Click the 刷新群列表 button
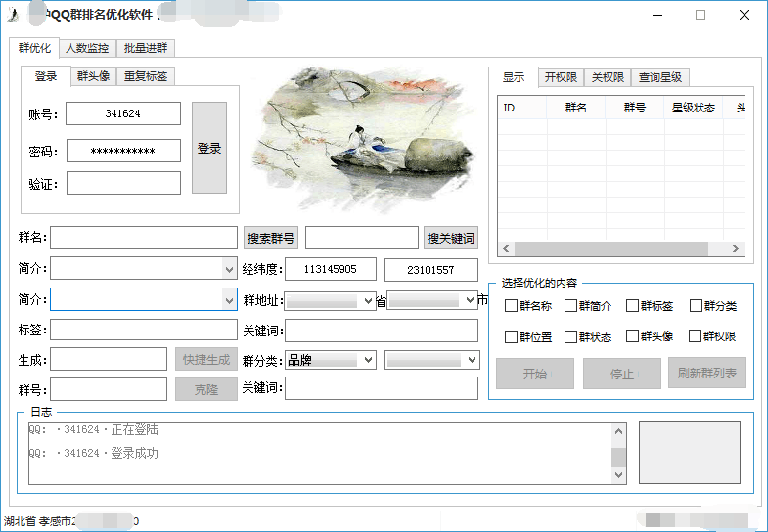The image size is (768, 532). (x=707, y=373)
